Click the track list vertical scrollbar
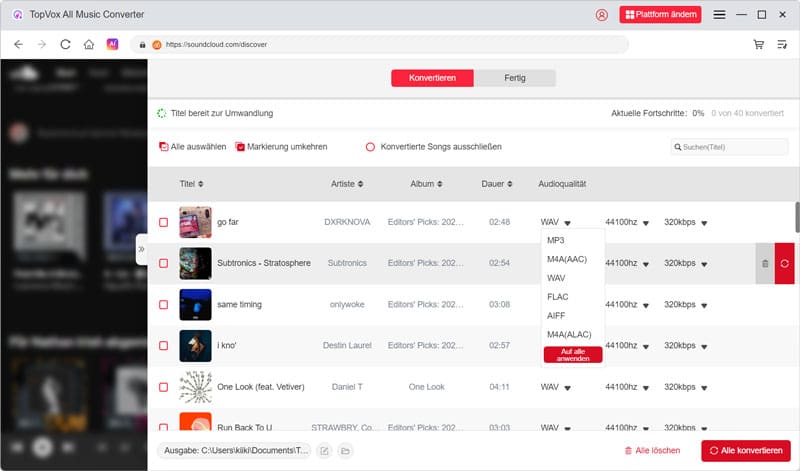The width and height of the screenshot is (800, 471). click(x=797, y=217)
